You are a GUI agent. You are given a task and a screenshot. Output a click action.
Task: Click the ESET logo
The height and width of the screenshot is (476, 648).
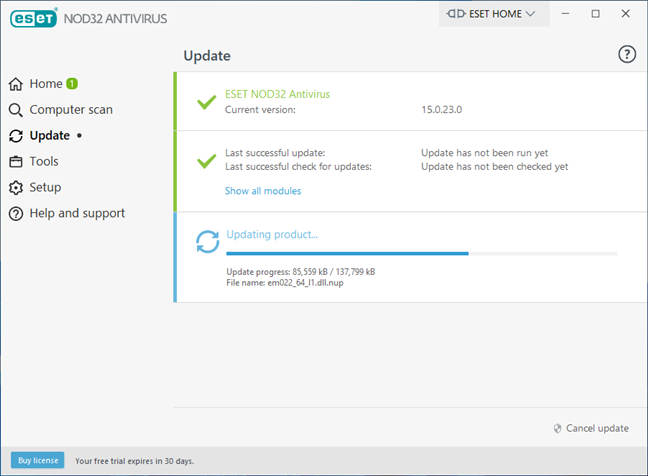(33, 18)
